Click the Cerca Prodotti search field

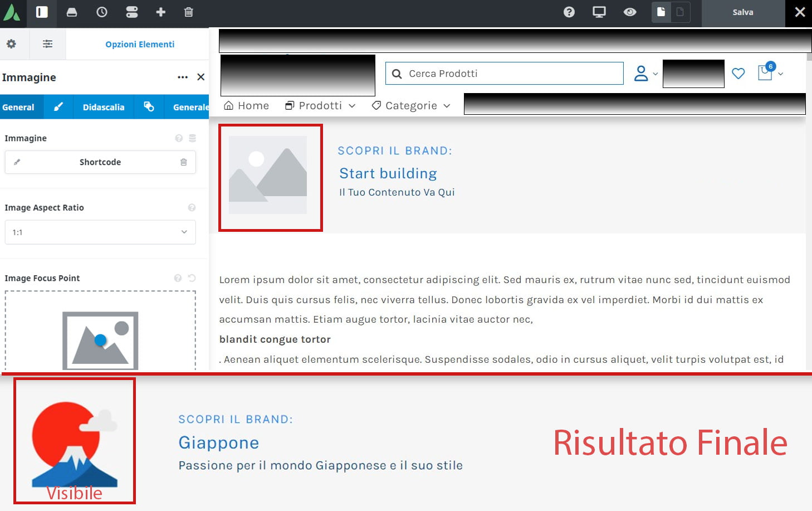click(504, 73)
